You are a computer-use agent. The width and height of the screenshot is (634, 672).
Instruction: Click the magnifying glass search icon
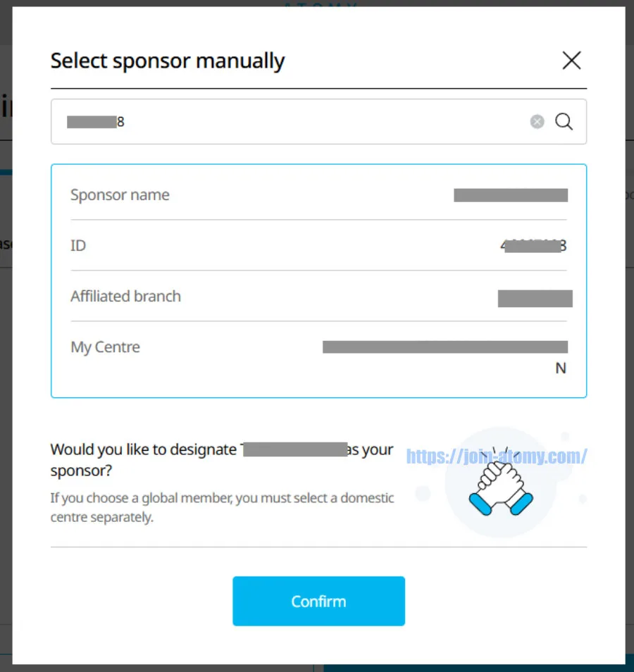(x=564, y=121)
